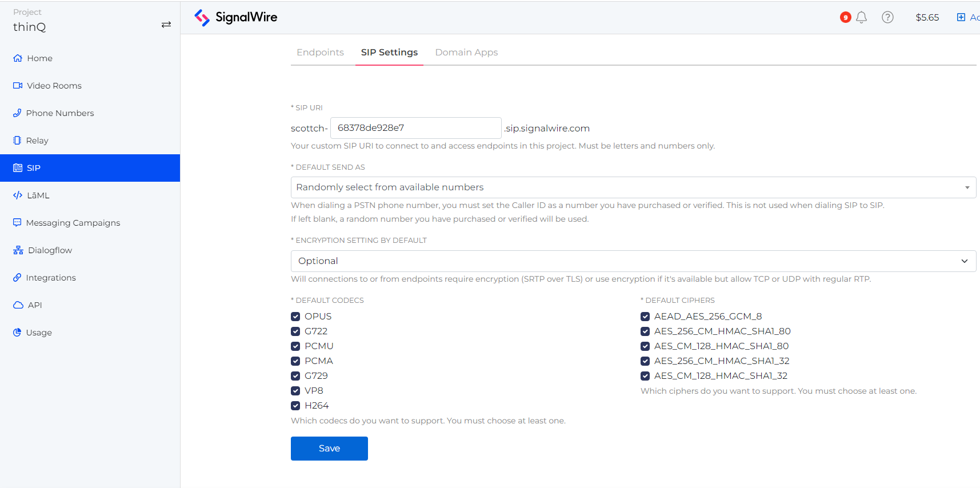980x488 pixels.
Task: Go to Phone Numbers in sidebar
Action: pos(59,113)
